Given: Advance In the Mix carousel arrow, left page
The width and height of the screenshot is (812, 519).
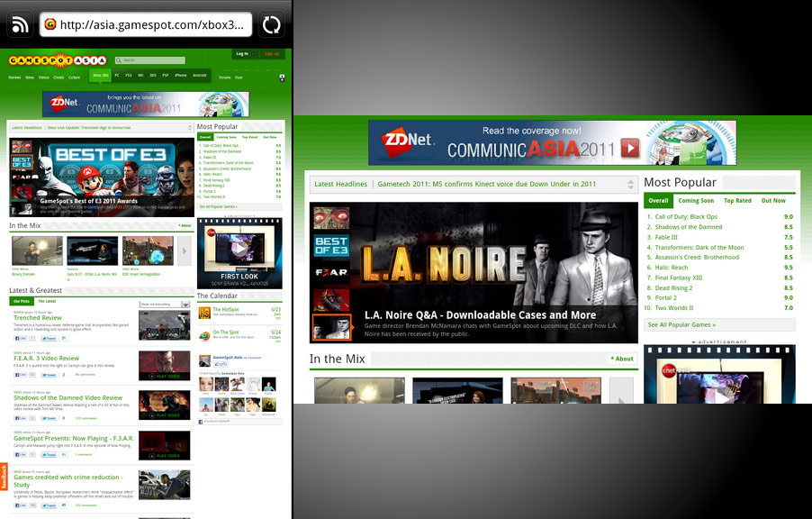Looking at the screenshot, I should [x=185, y=251].
